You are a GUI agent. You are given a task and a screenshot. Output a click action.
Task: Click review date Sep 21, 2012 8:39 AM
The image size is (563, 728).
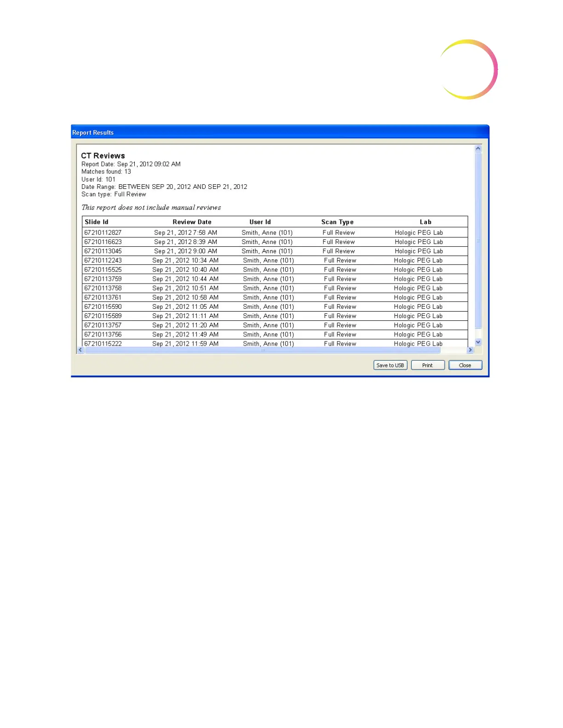[x=185, y=242]
